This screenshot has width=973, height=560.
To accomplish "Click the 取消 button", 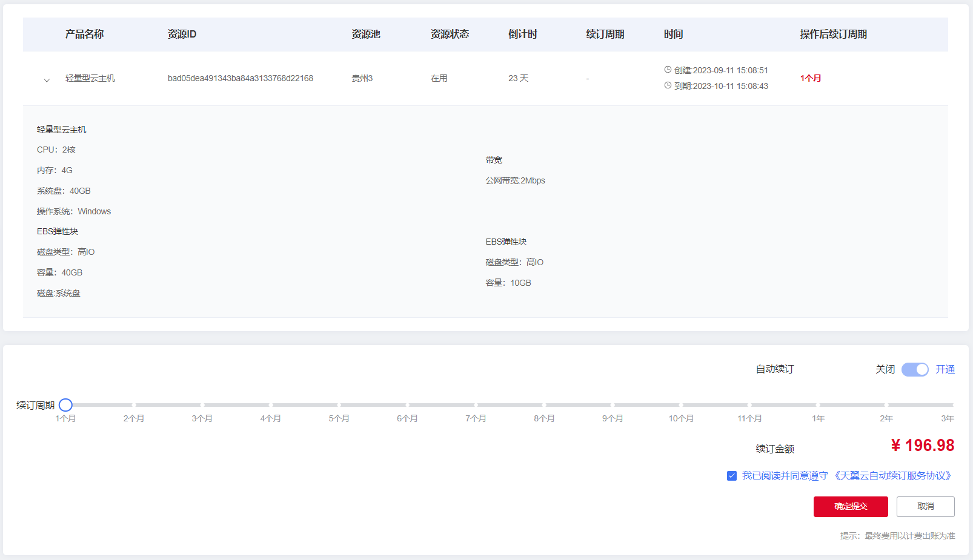I will pos(925,506).
